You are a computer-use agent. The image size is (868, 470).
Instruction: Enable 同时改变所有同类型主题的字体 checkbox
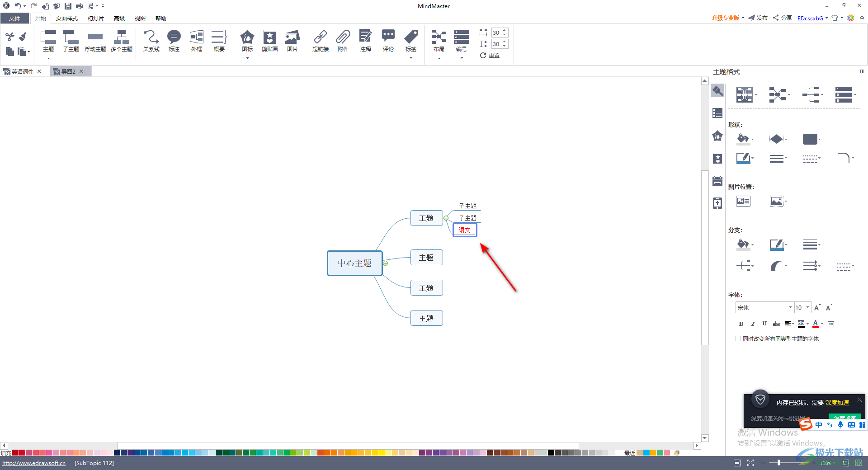[738, 338]
